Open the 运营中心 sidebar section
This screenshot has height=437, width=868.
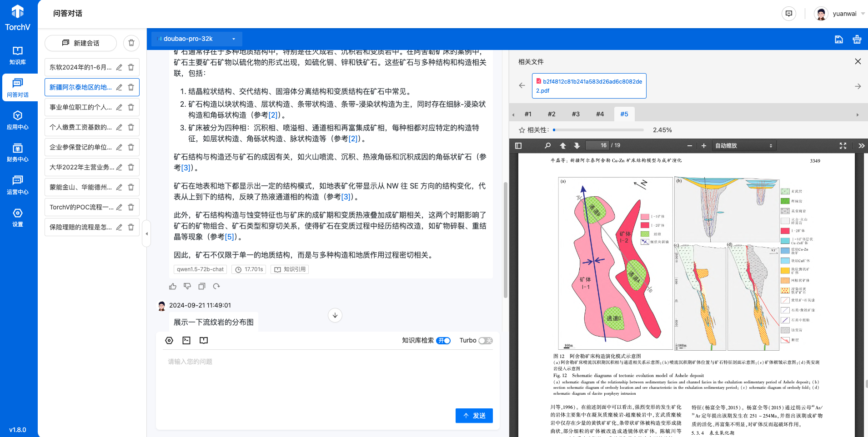point(18,185)
